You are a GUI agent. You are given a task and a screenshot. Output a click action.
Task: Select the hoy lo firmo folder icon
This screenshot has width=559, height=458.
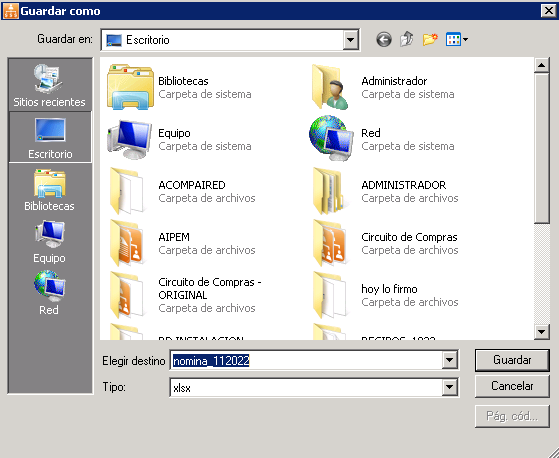[330, 295]
